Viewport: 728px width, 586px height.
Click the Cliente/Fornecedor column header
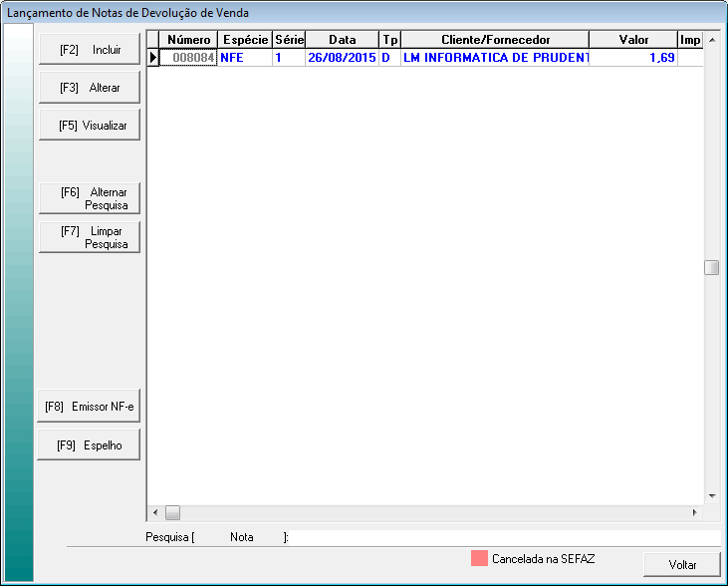pyautogui.click(x=494, y=40)
